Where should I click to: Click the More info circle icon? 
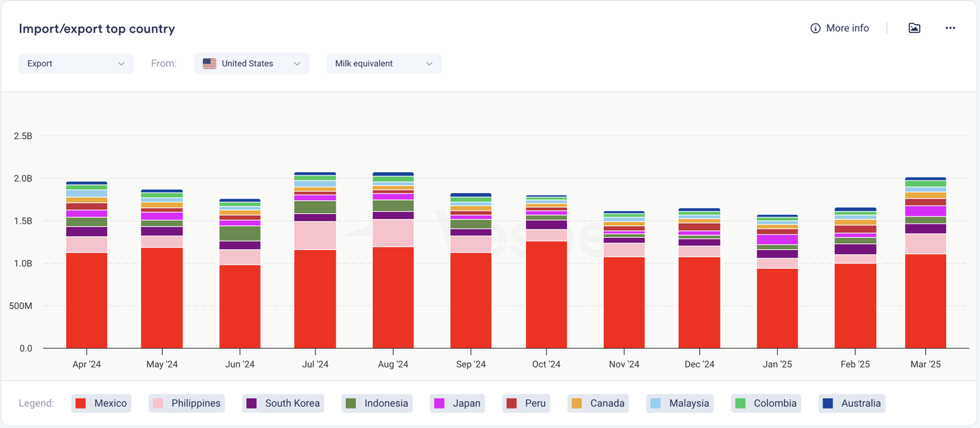(815, 28)
